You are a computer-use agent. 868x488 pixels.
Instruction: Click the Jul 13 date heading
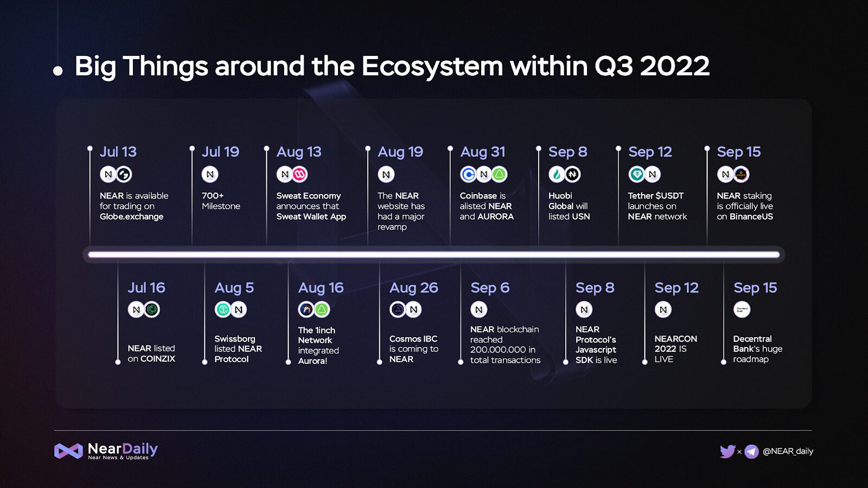(x=118, y=152)
